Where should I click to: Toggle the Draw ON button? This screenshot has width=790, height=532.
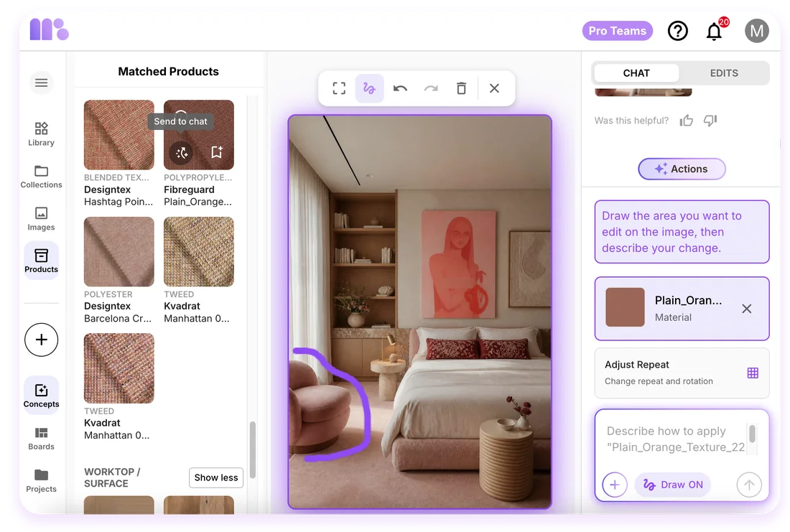coord(673,485)
